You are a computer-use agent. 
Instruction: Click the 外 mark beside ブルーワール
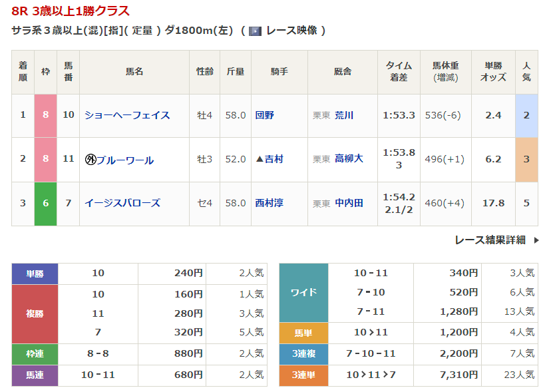(x=91, y=160)
